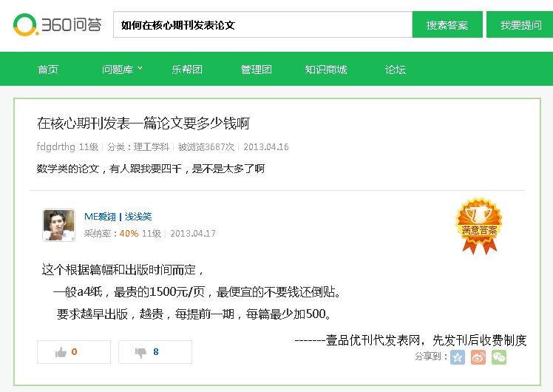Image resolution: width=553 pixels, height=392 pixels.
Task: Click the 满意答案 trophy badge
Action: point(479,226)
